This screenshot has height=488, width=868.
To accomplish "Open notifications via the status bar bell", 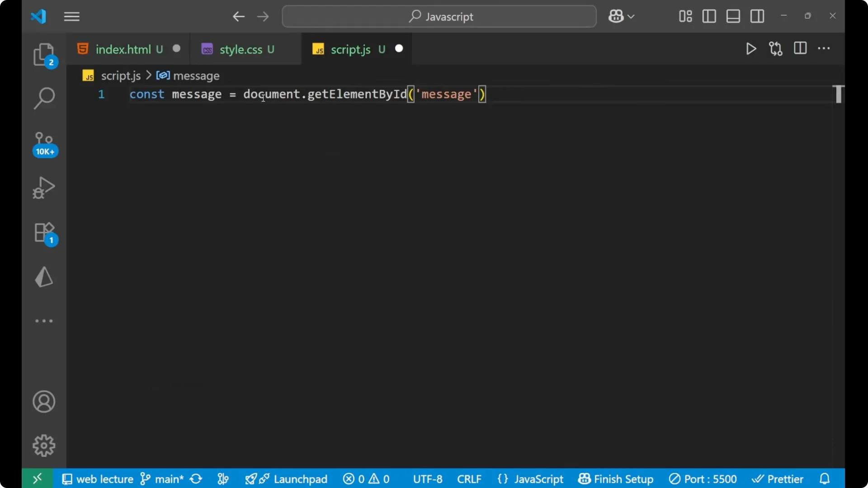I will point(825,479).
